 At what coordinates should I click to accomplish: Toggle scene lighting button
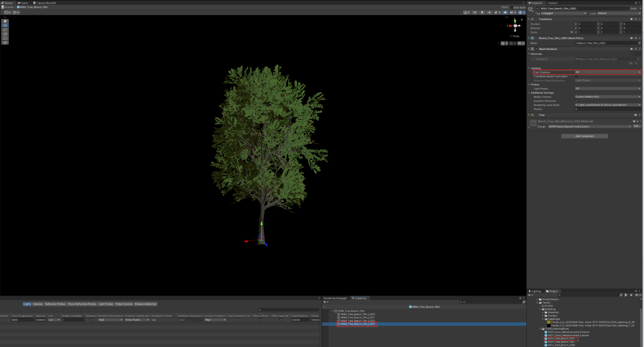click(482, 13)
